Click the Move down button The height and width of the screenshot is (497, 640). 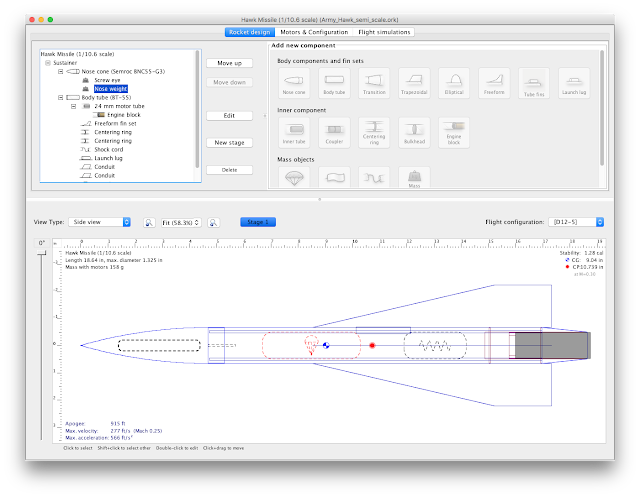tap(229, 82)
